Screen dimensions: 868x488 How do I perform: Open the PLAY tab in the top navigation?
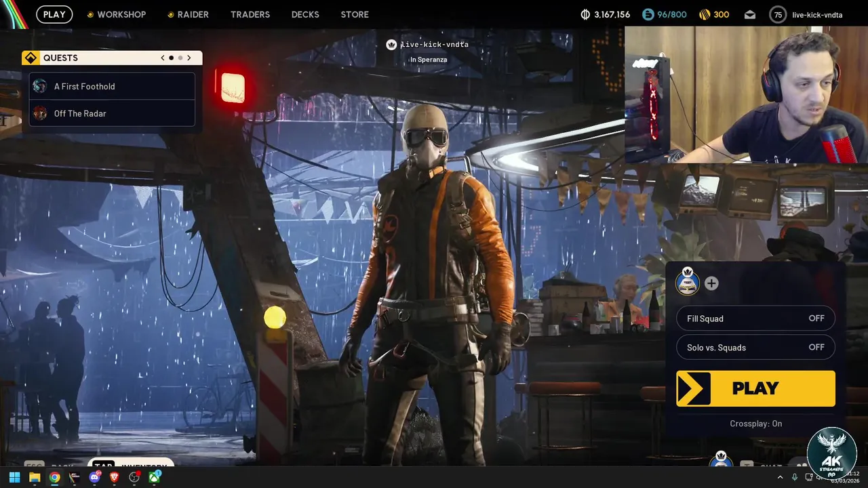coord(54,14)
